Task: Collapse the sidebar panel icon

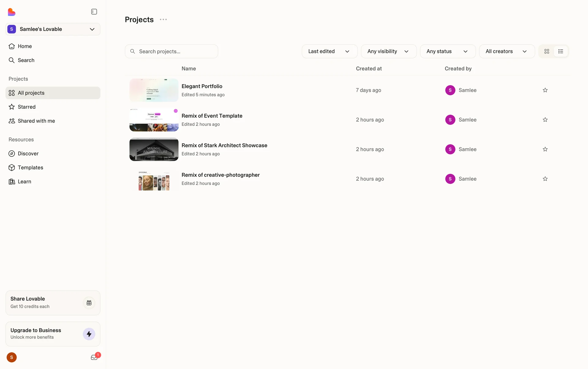Action: [x=94, y=12]
